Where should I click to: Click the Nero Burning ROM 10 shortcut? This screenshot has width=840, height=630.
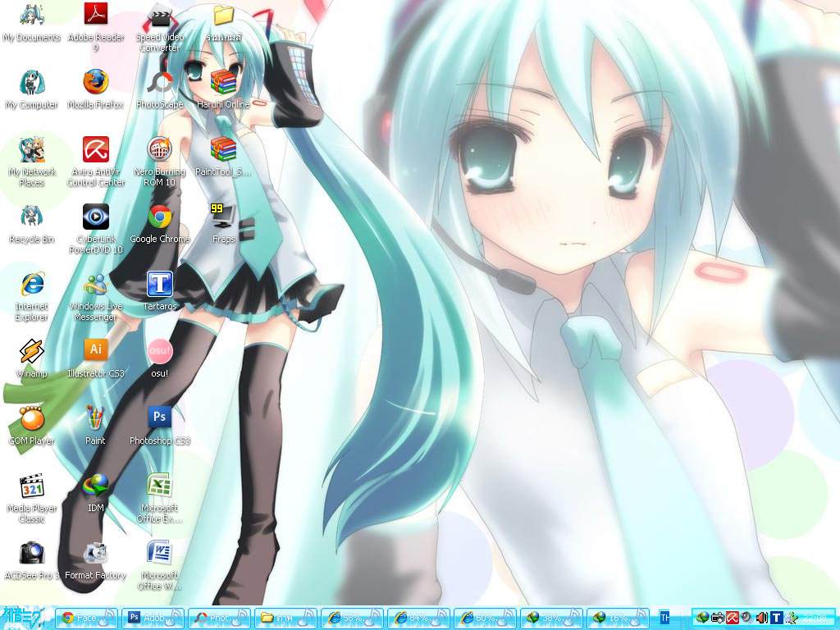pyautogui.click(x=160, y=162)
